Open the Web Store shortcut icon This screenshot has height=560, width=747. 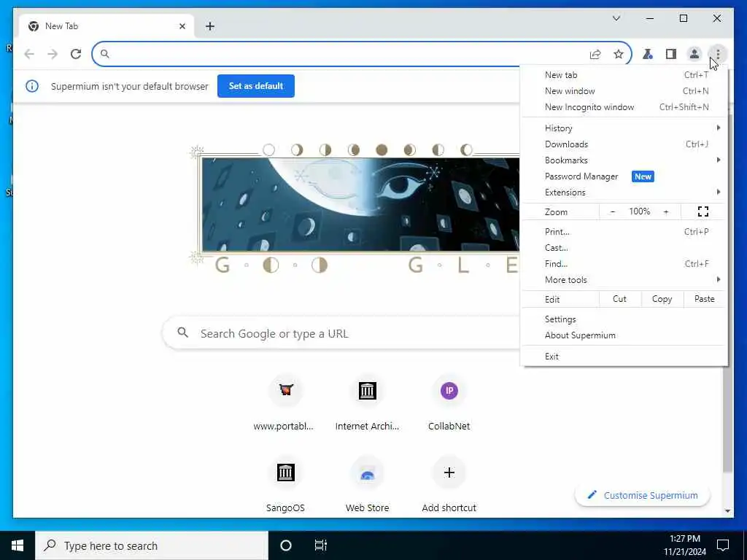[368, 472]
